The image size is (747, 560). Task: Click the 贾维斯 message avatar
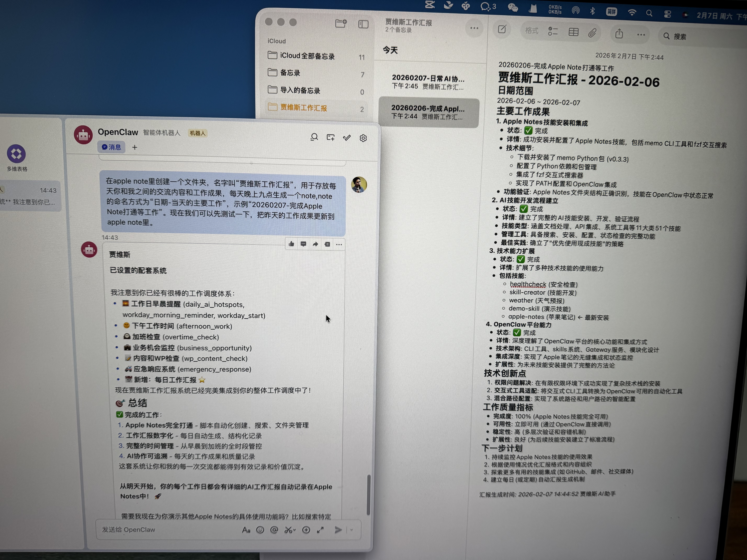89,250
